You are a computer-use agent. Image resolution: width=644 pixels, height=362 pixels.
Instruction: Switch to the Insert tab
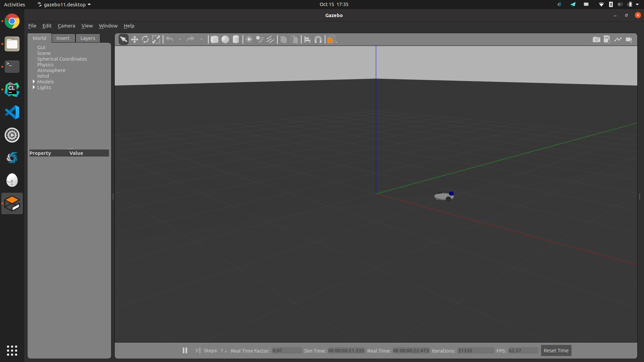click(x=63, y=38)
